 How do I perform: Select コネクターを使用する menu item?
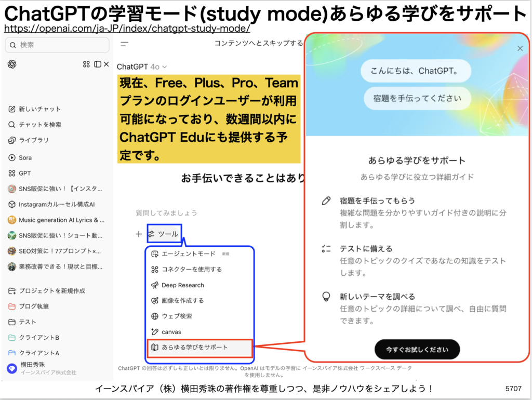click(187, 270)
